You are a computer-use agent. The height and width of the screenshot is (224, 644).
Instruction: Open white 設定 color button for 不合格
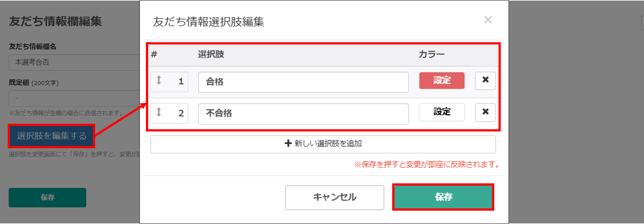click(442, 112)
